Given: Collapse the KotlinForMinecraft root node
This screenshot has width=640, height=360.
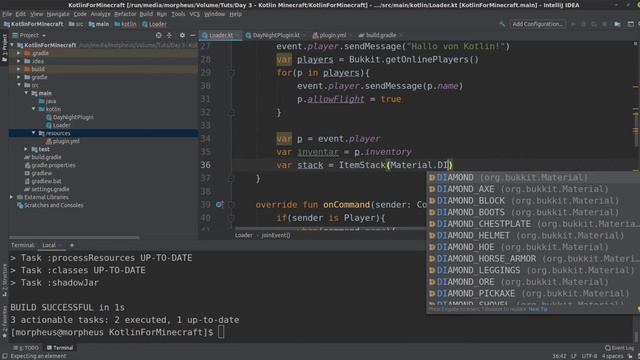Looking at the screenshot, I should (x=12, y=45).
